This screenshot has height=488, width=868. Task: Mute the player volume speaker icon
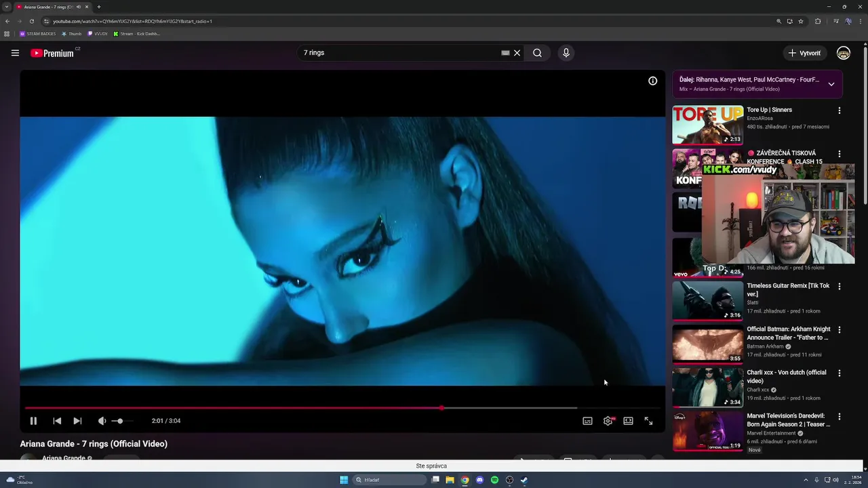102,421
